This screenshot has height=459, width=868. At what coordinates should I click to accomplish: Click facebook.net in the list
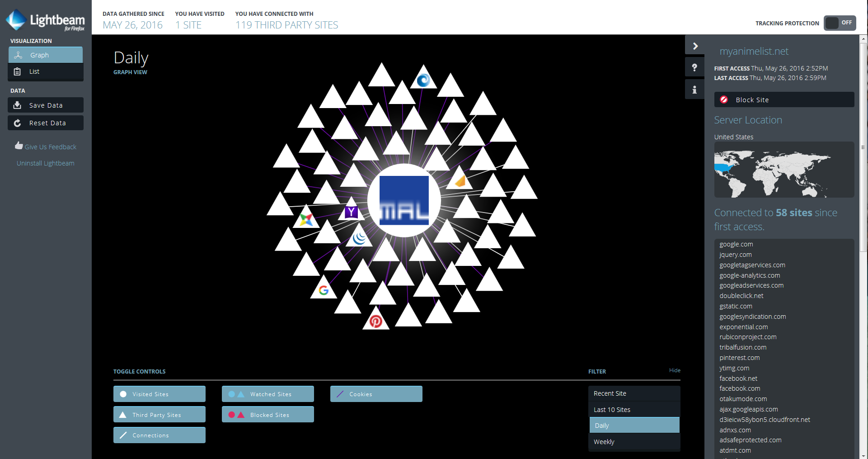738,379
